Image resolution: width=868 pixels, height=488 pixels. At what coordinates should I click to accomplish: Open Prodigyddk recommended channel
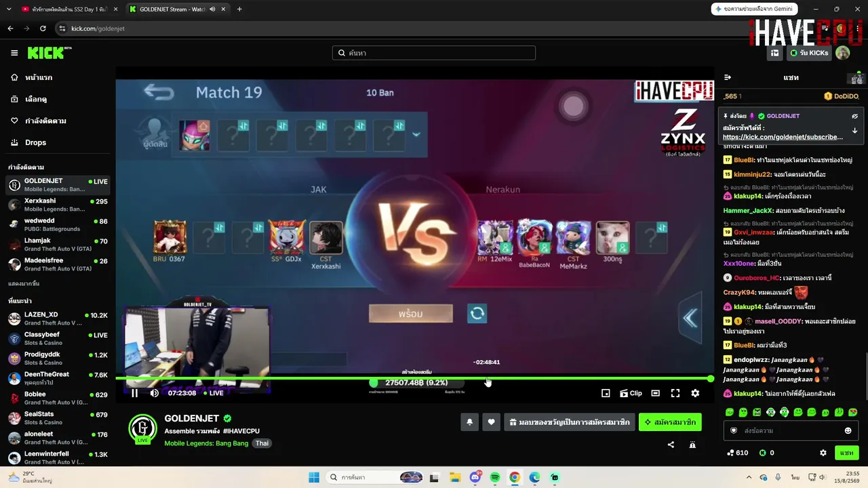click(x=58, y=359)
